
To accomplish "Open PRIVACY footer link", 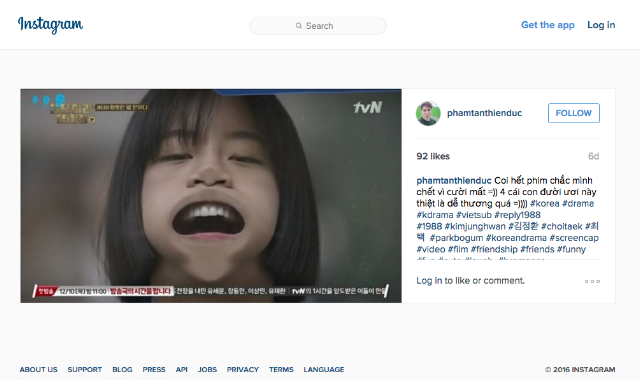I will 242,369.
